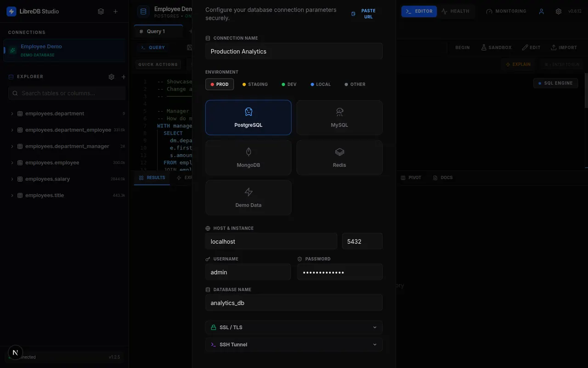588x368 pixels.
Task: Click the Username field
Action: pos(248,272)
